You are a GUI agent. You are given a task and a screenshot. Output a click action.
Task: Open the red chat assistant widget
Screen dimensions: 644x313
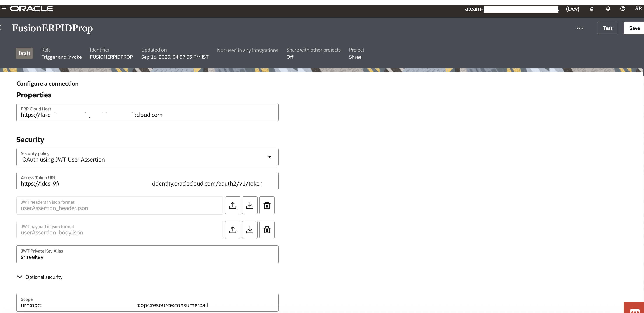tap(635, 308)
